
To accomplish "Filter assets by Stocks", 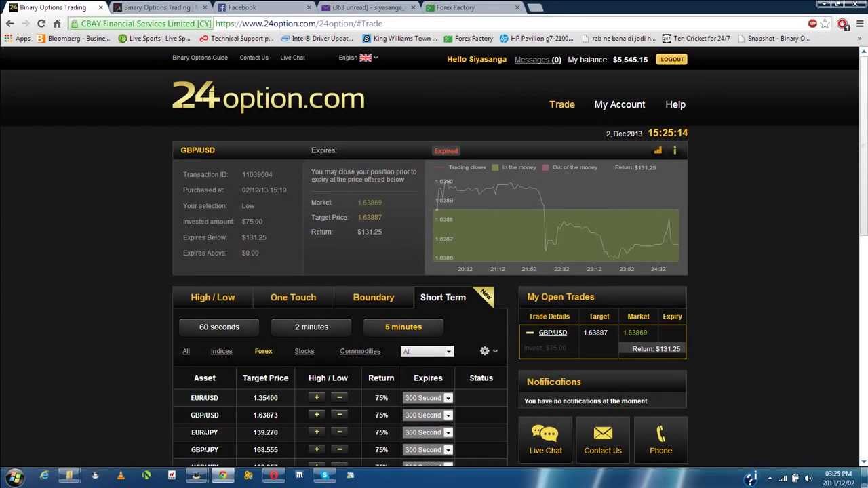I will pyautogui.click(x=304, y=351).
